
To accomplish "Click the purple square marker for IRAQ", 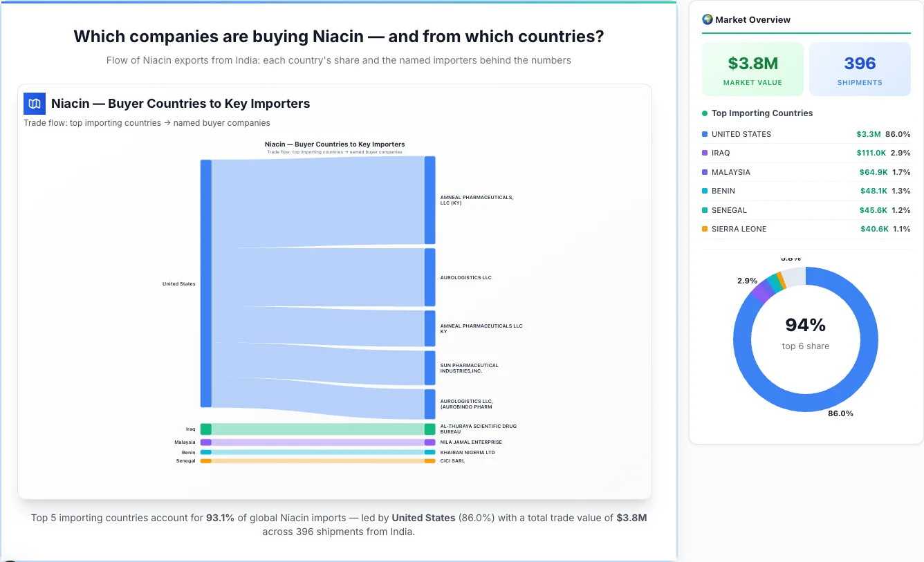I will point(705,153).
